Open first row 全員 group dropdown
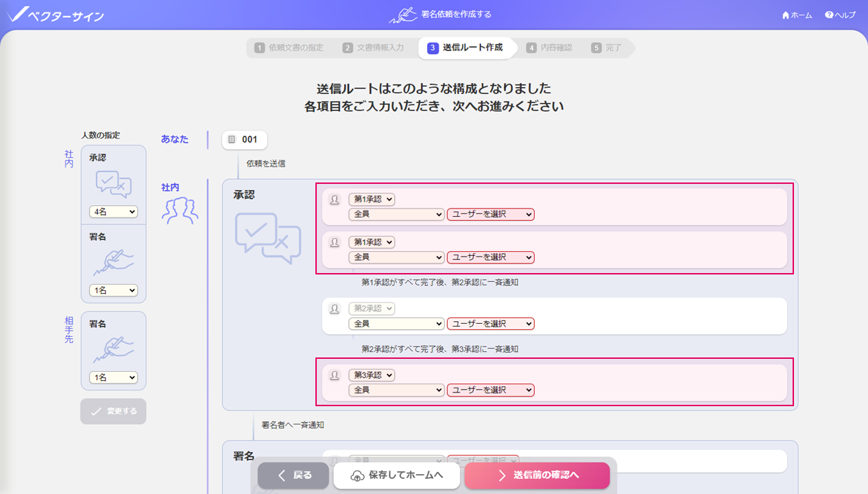868x494 pixels. click(396, 215)
